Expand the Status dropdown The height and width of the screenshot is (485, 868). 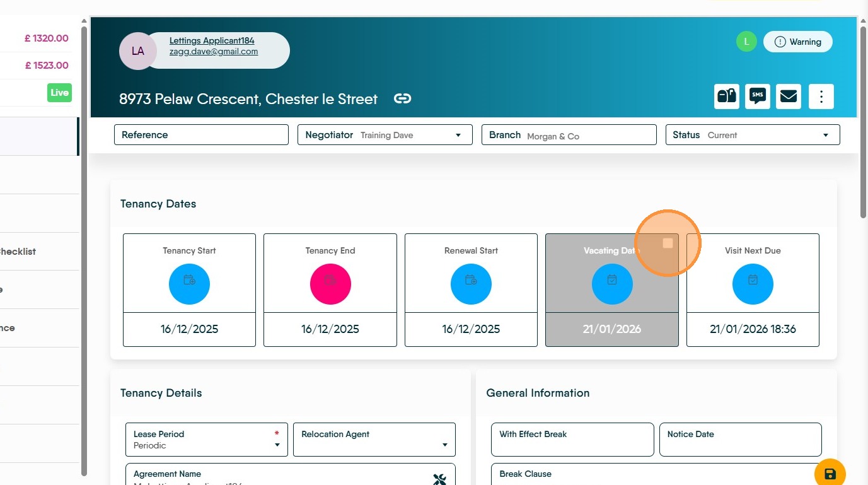click(x=753, y=135)
